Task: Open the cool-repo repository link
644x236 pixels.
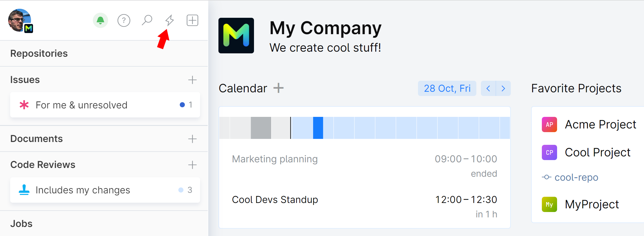Action: pos(576,177)
